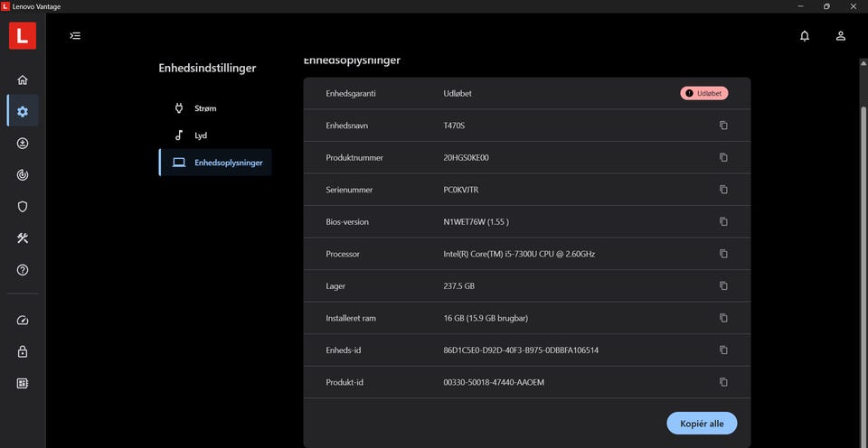Open the memory chip icon at sidebar bottom
The height and width of the screenshot is (448, 868).
pyautogui.click(x=23, y=383)
